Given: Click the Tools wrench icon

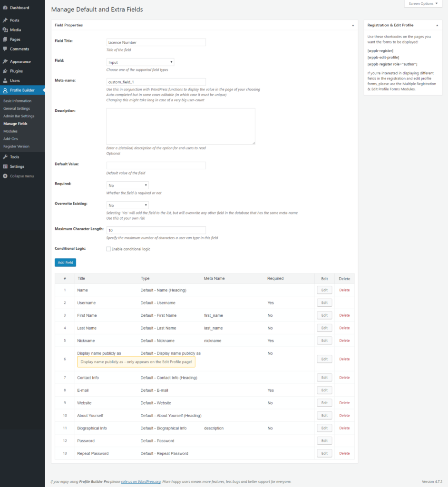Looking at the screenshot, I should (x=5, y=157).
